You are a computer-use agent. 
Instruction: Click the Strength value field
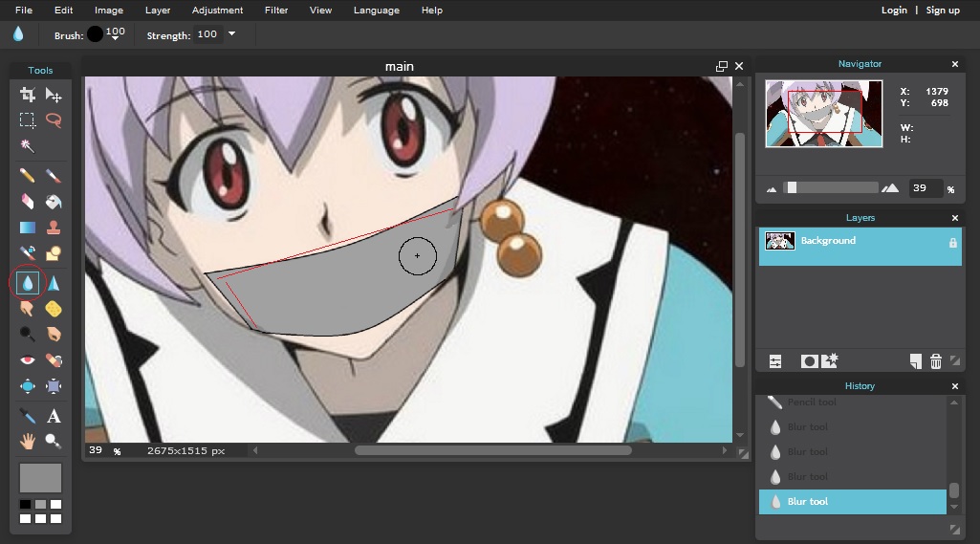[207, 34]
